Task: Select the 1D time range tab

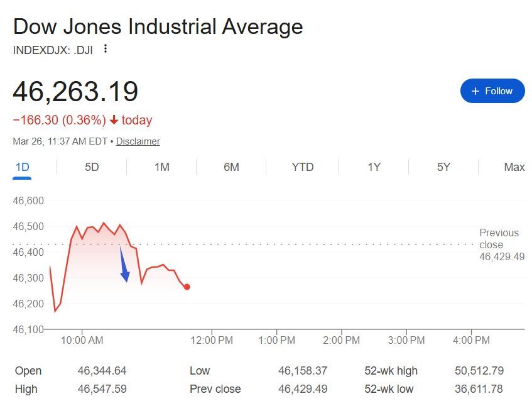Action: coord(22,167)
